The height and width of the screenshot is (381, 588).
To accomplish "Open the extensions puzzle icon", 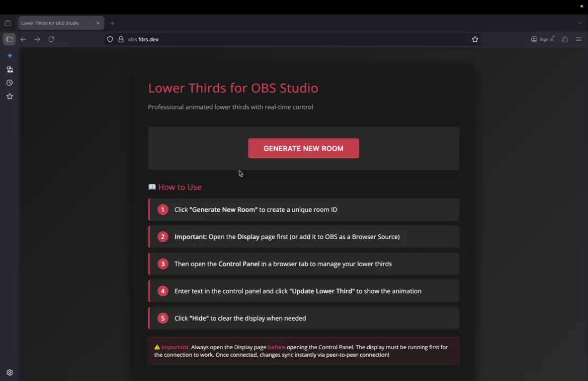I will [x=565, y=39].
